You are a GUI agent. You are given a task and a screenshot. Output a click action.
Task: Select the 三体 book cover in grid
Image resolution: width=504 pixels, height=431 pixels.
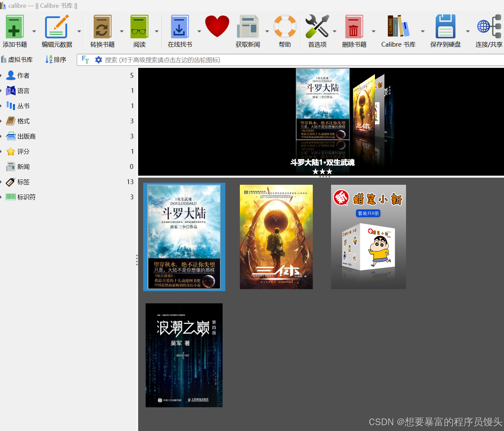pyautogui.click(x=276, y=237)
